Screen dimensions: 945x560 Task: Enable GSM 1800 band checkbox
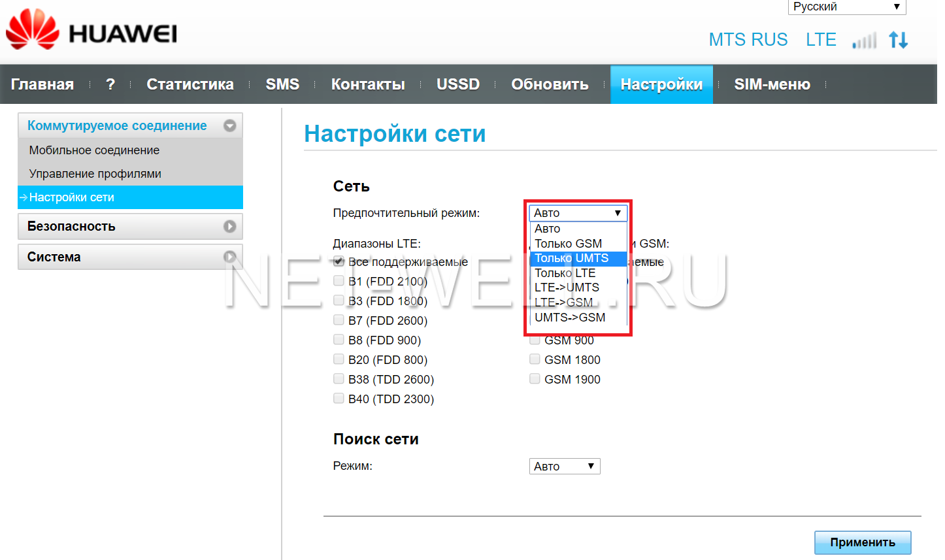coord(535,359)
